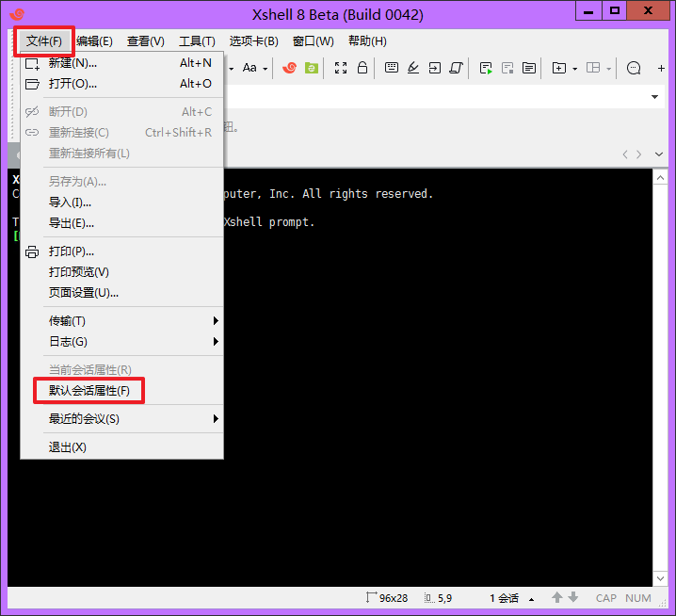Viewport: 676px width, 616px height.
Task: Click the lock screen padlock icon
Action: pyautogui.click(x=362, y=67)
